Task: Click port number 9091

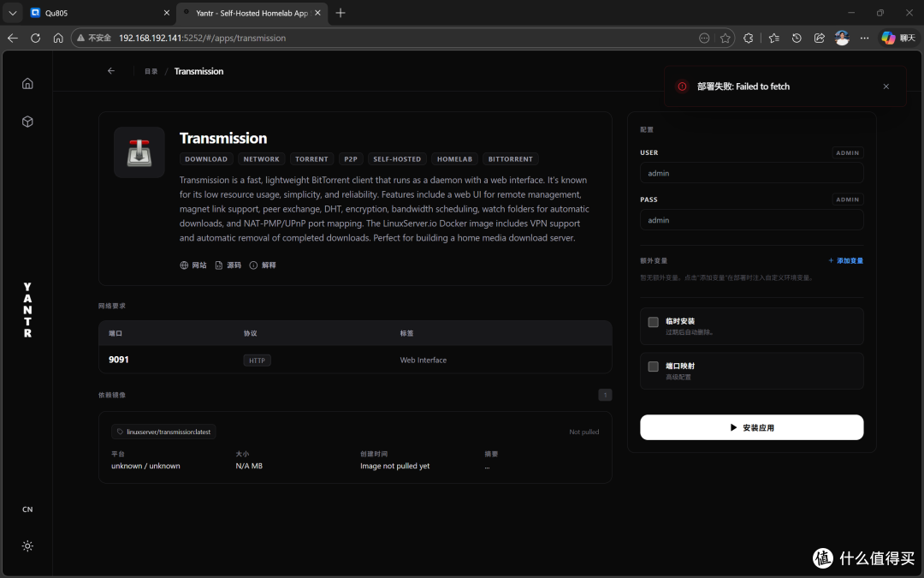Action: coord(118,360)
